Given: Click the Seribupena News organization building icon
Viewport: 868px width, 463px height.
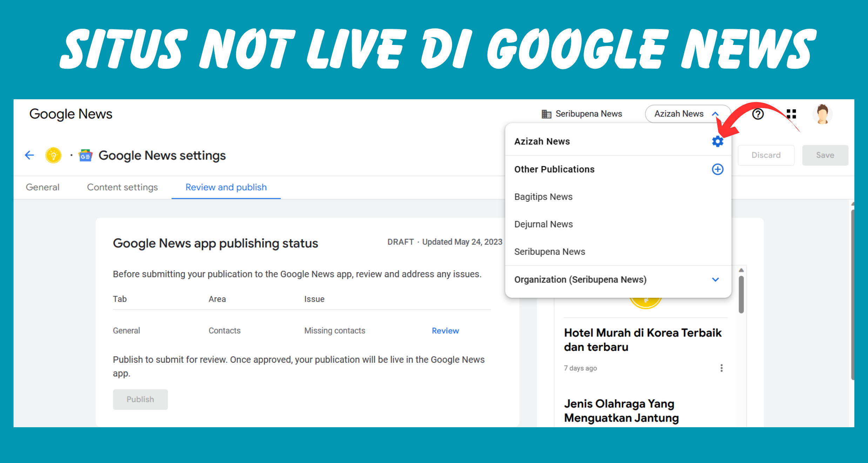Looking at the screenshot, I should tap(546, 114).
